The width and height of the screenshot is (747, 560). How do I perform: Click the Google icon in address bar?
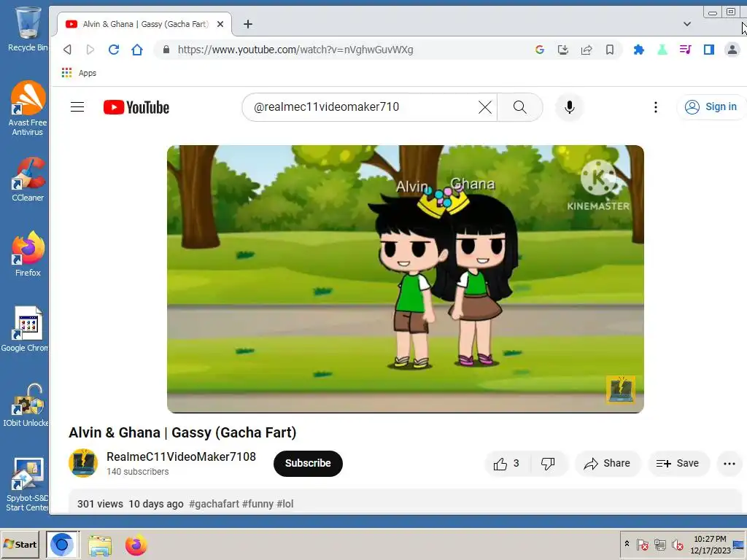pyautogui.click(x=539, y=50)
